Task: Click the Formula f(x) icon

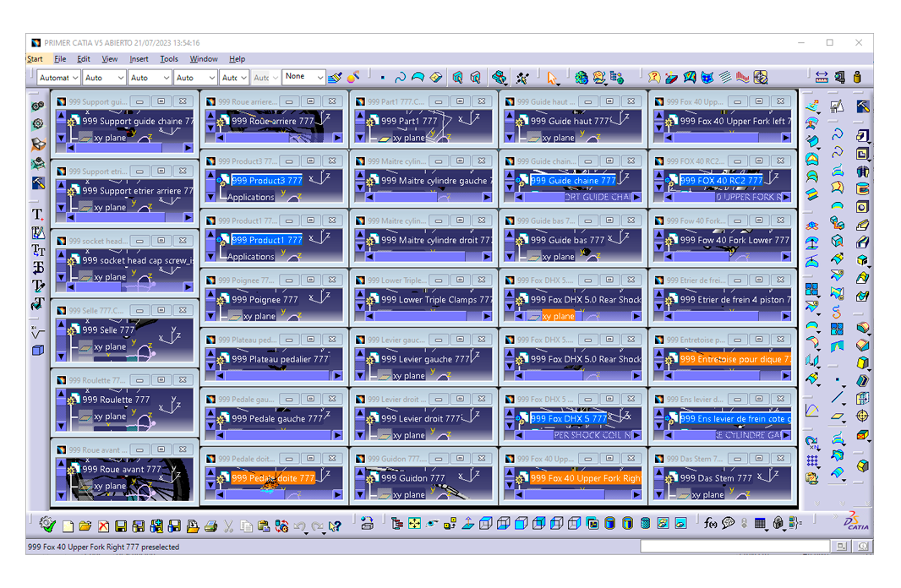Action: [x=710, y=523]
